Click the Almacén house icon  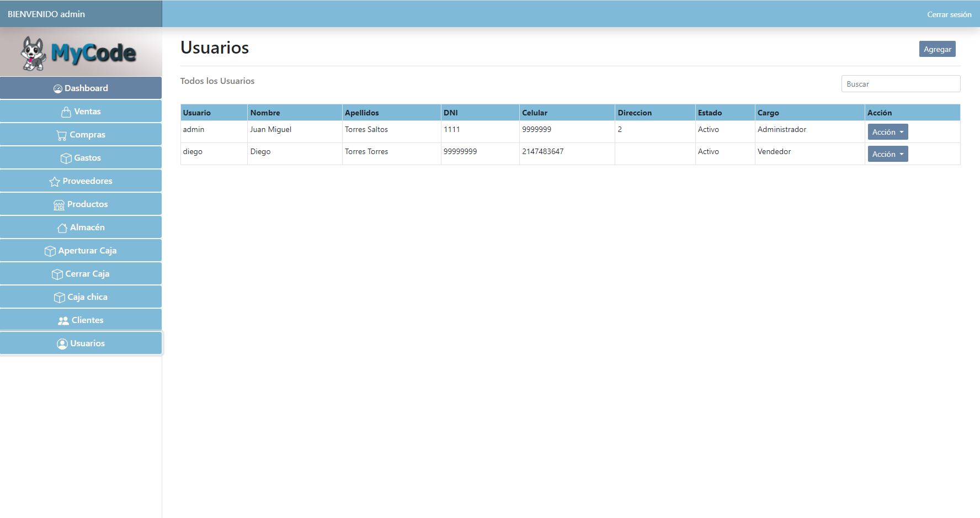(62, 228)
